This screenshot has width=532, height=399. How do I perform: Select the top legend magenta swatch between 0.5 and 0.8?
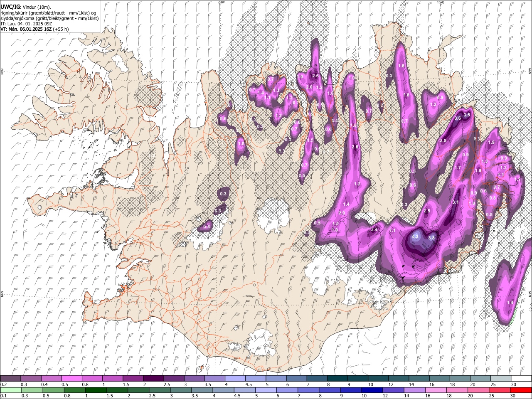coord(71,379)
